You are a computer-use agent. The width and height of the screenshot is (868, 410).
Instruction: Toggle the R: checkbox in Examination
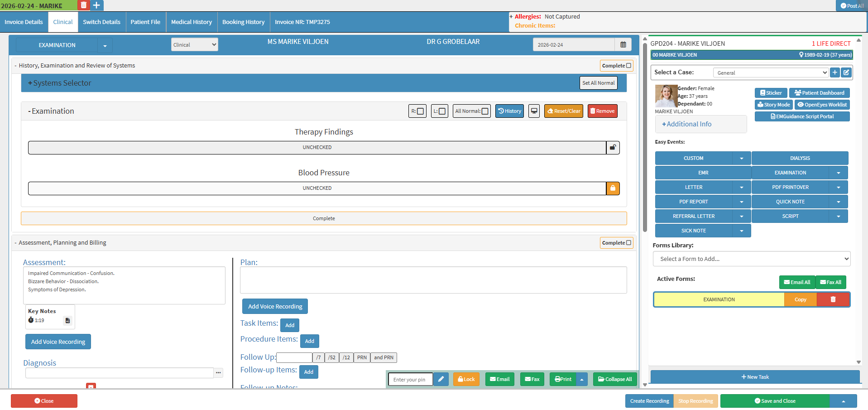click(420, 111)
